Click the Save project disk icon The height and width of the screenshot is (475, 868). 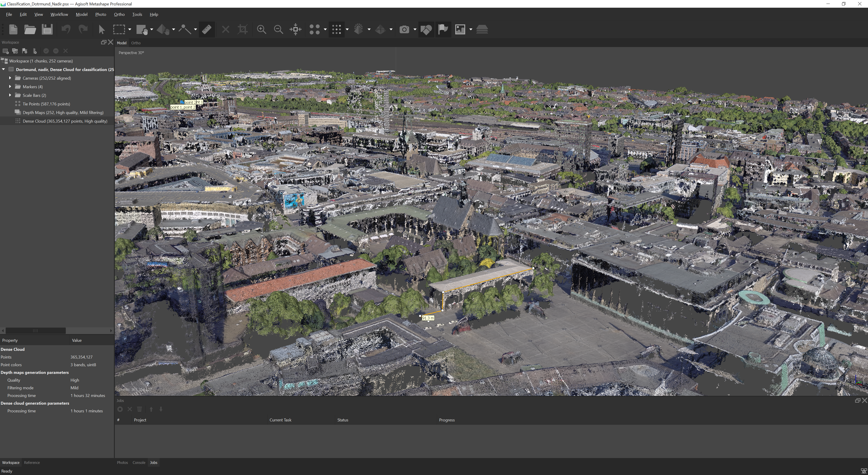click(47, 29)
